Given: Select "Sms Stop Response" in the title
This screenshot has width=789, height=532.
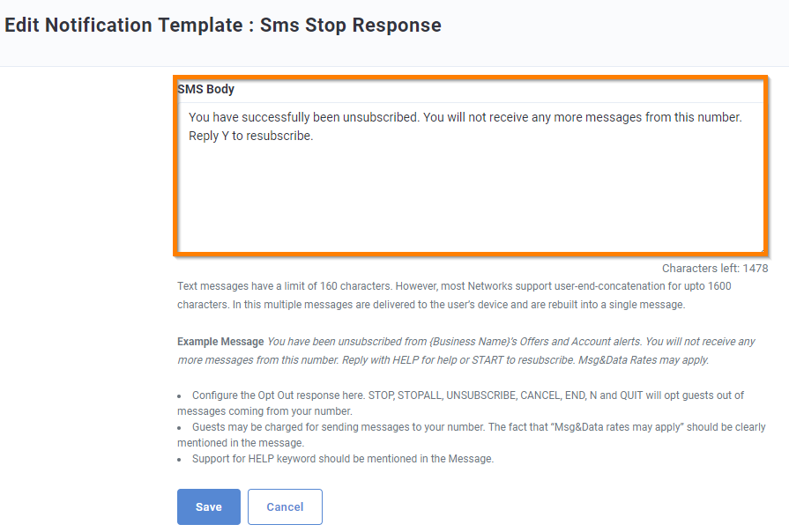Looking at the screenshot, I should 350,25.
